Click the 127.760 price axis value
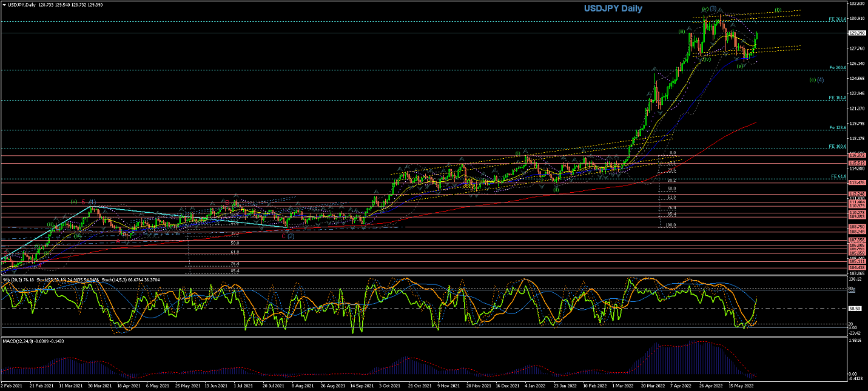This screenshot has width=868, height=391. pos(857,48)
